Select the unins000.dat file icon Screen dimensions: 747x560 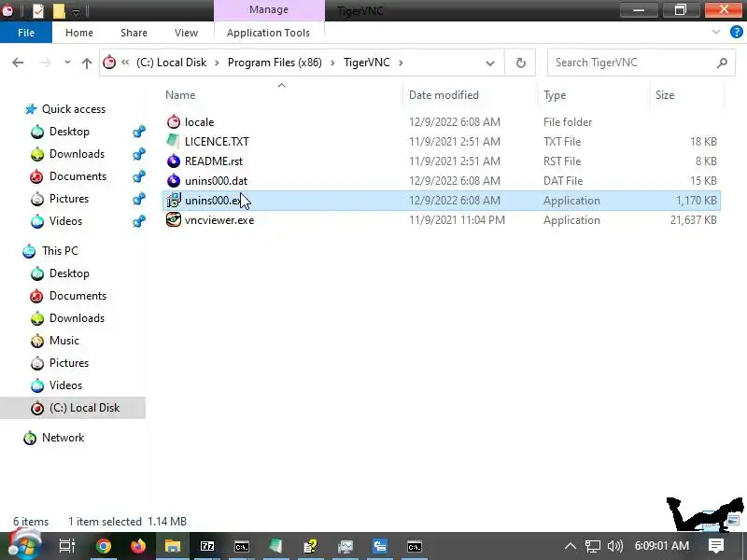tap(174, 180)
